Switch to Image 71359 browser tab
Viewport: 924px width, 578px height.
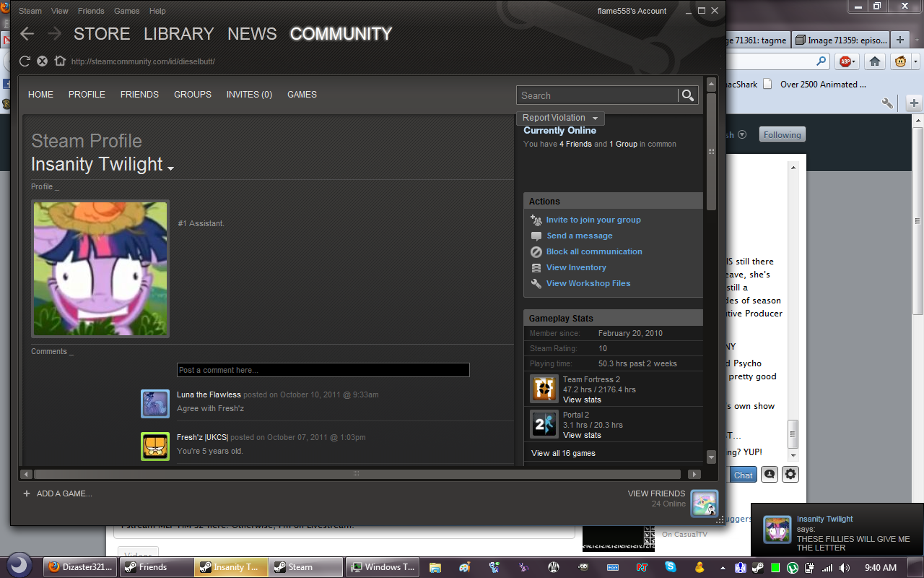coord(842,40)
